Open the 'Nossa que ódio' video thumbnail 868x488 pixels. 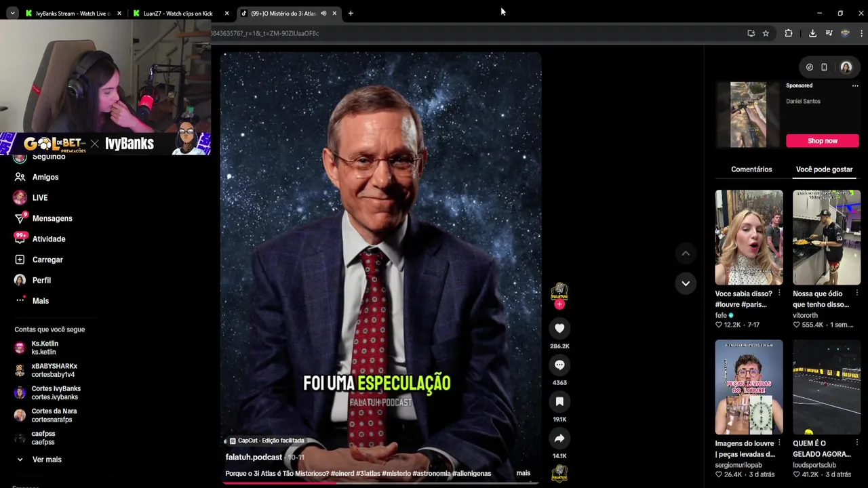pos(827,237)
